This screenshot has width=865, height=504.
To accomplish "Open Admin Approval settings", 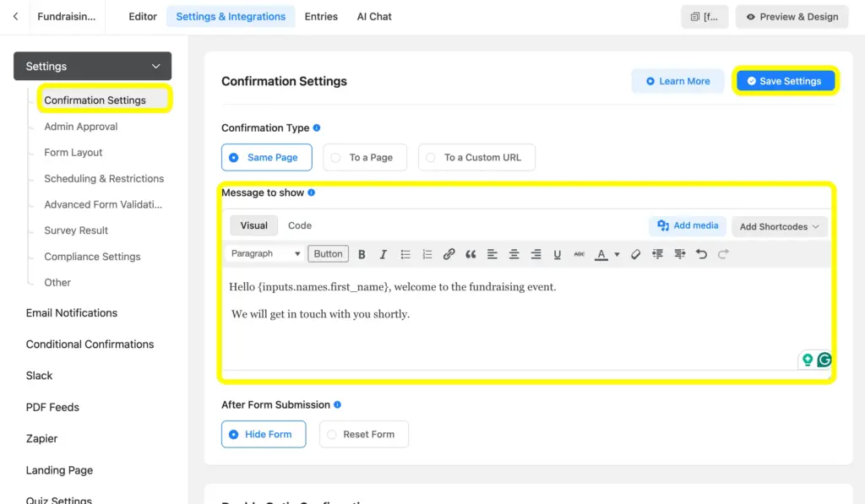I will pos(80,127).
